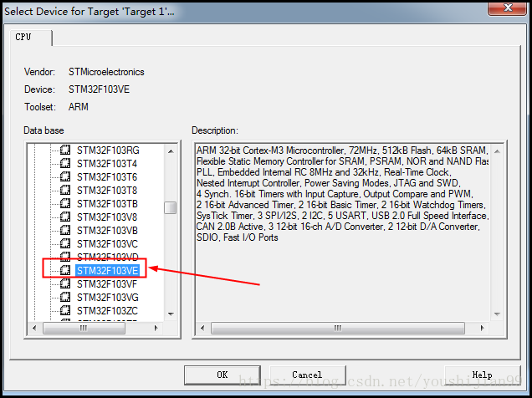Click the chip icon beside STM32F103T4
This screenshot has width=532, height=398.
[x=65, y=163]
